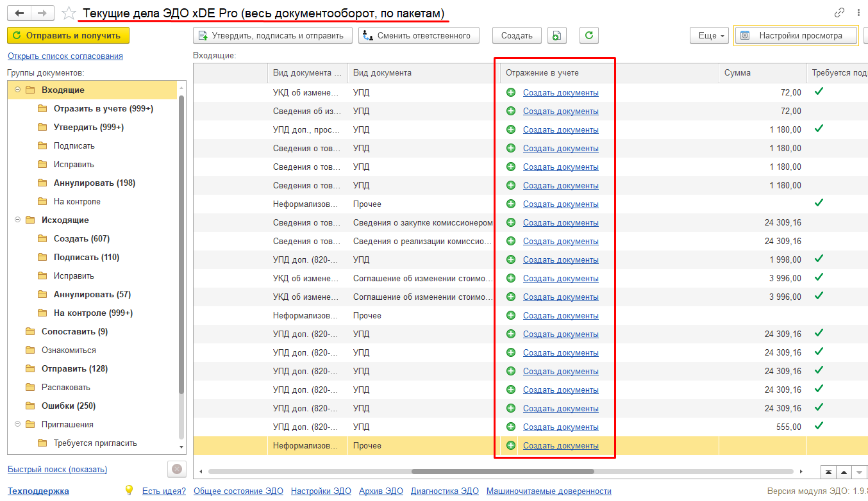Open Машиночитаемые доверенности link
The image size is (868, 501).
tap(549, 491)
